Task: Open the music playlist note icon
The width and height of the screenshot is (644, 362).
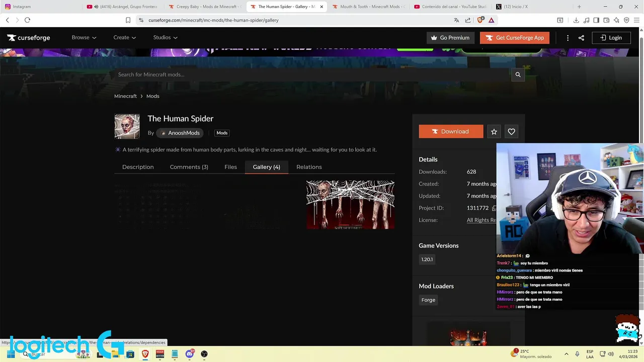Action: tap(586, 20)
